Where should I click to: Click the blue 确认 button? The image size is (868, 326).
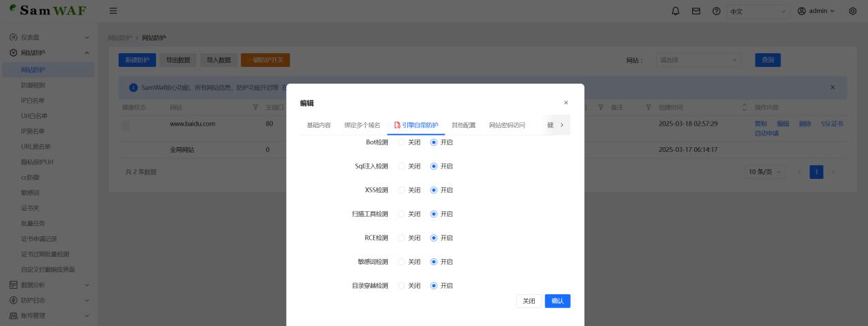558,301
